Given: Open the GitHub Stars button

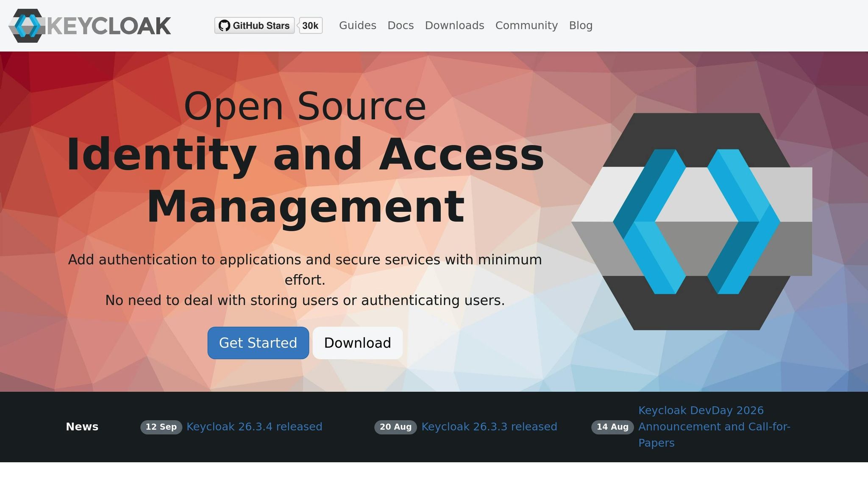Looking at the screenshot, I should [254, 25].
